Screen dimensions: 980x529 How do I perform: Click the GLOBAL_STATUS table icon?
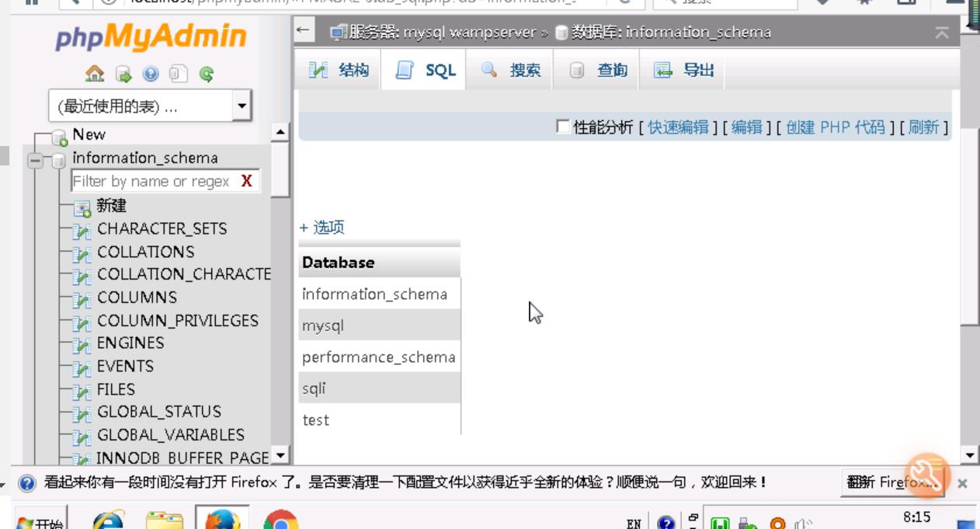82,413
